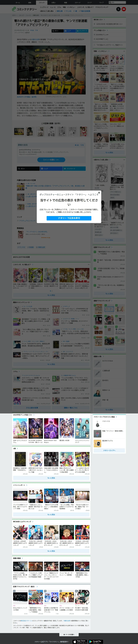Click もっと見る under 話題の人物
The width and height of the screenshot is (138, 644).
point(109,410)
